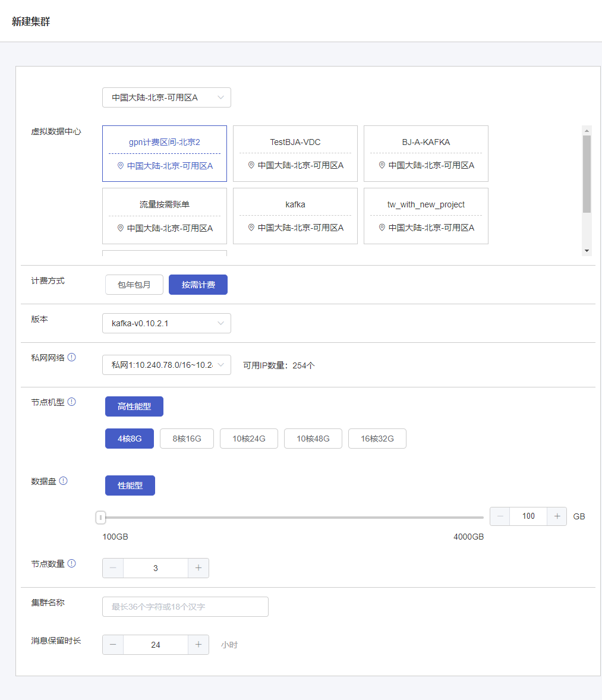Increase node count with plus button

pos(198,568)
